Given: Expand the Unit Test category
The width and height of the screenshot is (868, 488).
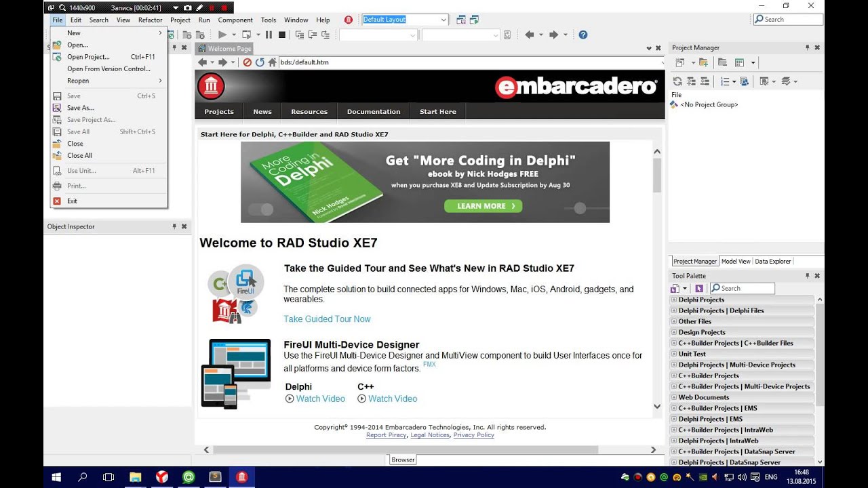Looking at the screenshot, I should [674, 354].
